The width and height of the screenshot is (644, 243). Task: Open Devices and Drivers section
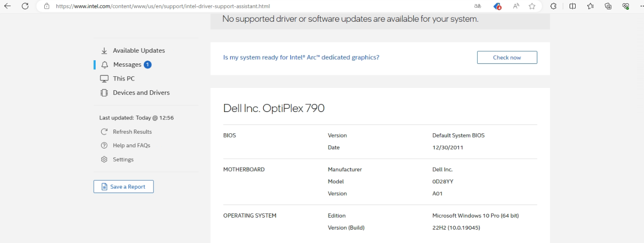click(x=135, y=93)
